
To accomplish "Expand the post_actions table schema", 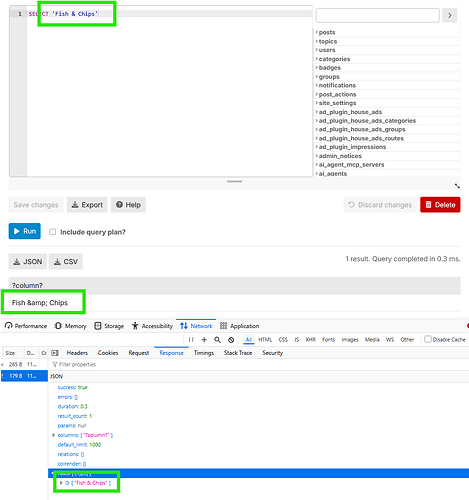I will [x=337, y=94].
